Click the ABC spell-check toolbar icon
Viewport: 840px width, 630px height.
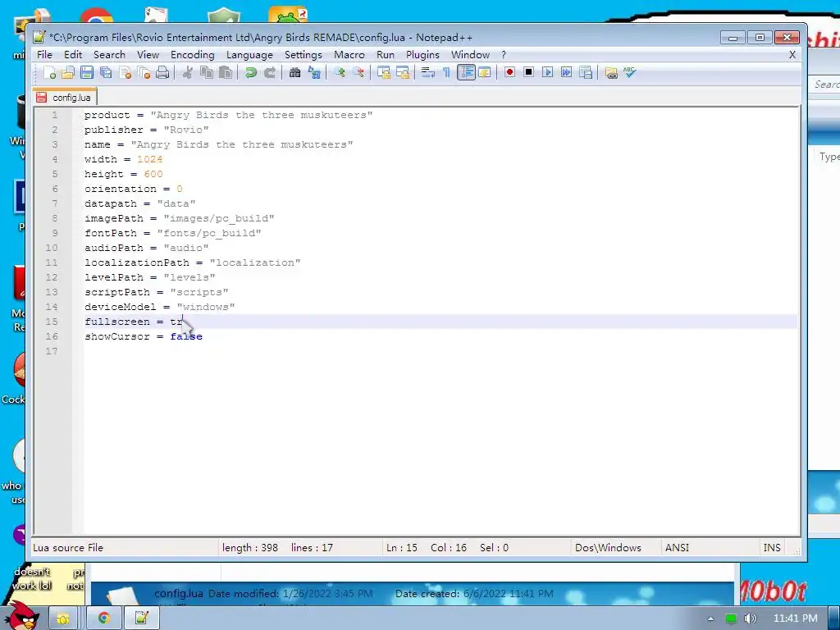(x=629, y=72)
